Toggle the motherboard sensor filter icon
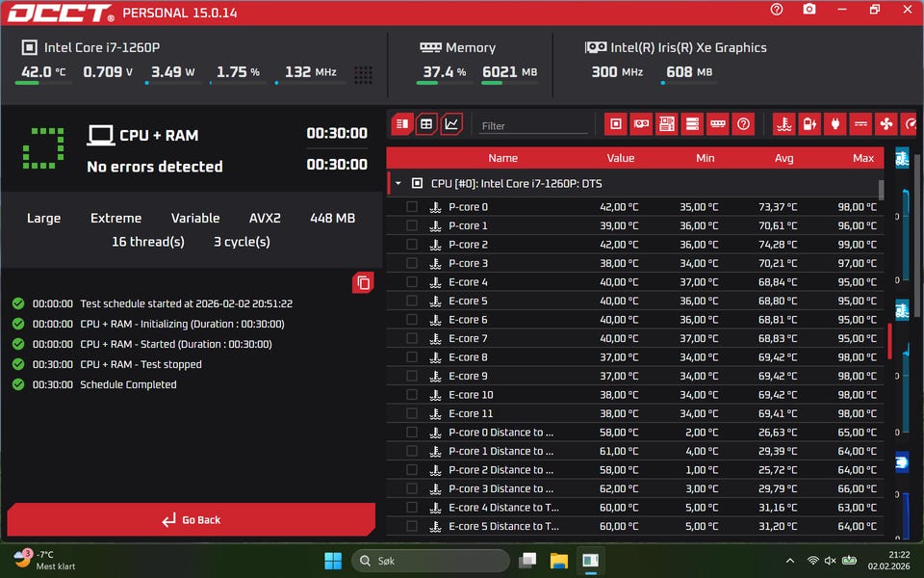This screenshot has height=578, width=924. 666,124
